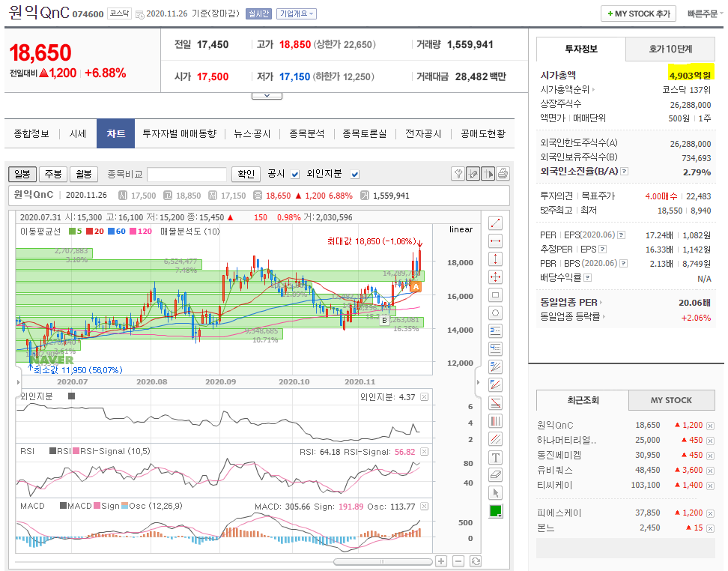Open chart settings wrench icon
This screenshot has width=728, height=571.
coord(458,174)
